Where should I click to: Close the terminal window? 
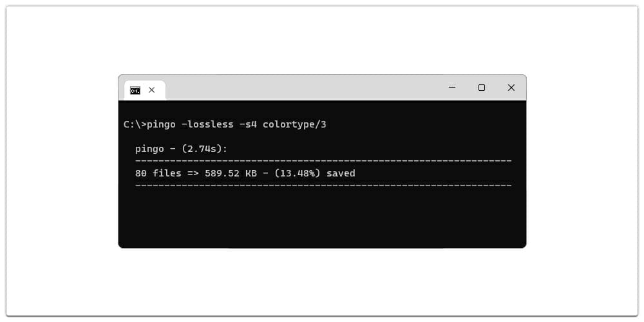(511, 88)
